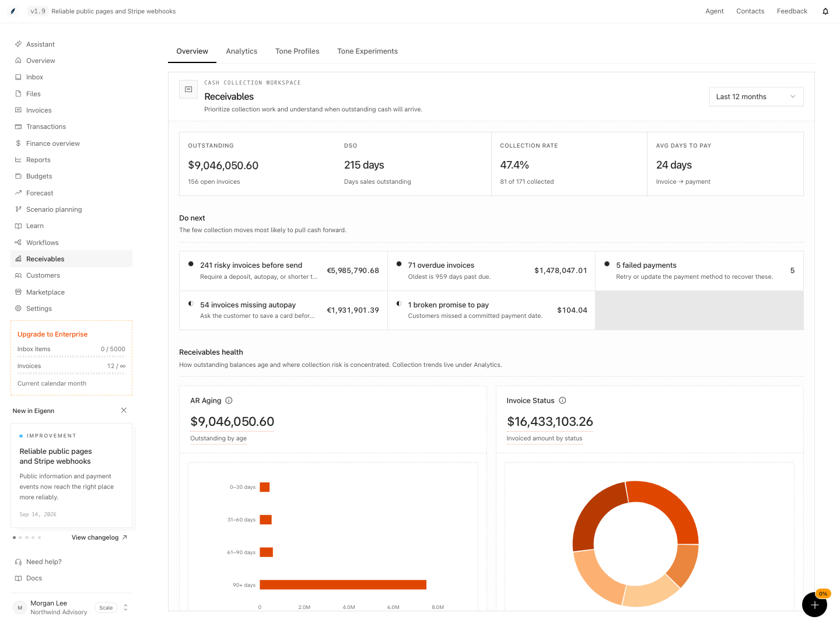The image size is (840, 630).
Task: Click the Invoice Status info icon
Action: [x=562, y=401]
